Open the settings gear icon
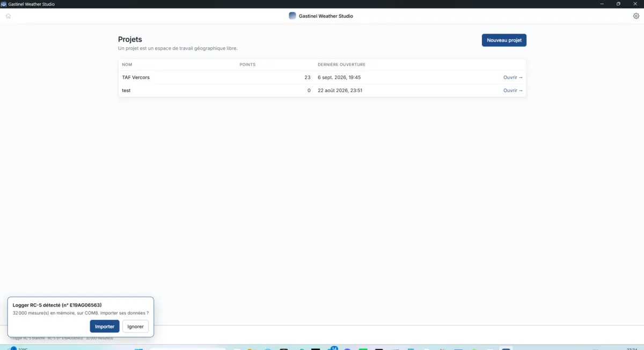The image size is (644, 350). (636, 16)
